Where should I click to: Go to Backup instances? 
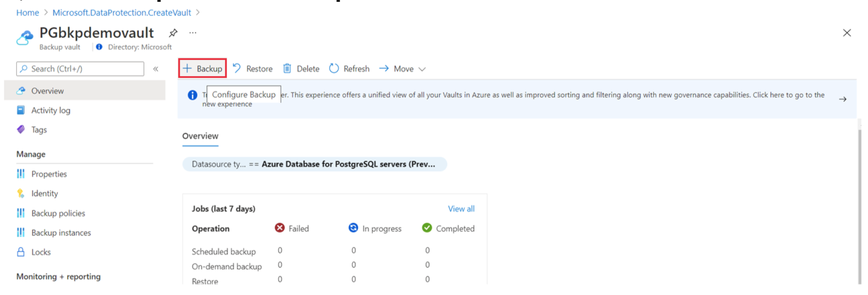point(61,233)
